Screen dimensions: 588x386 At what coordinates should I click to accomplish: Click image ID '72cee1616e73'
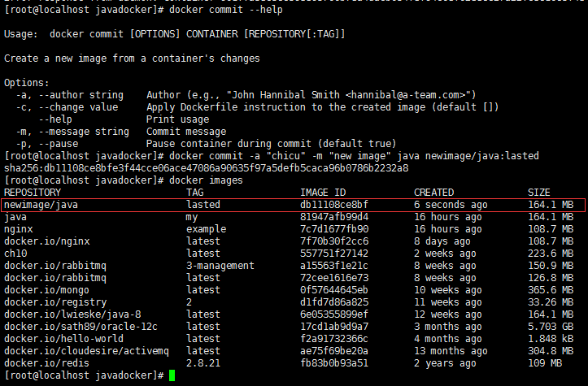pos(334,278)
